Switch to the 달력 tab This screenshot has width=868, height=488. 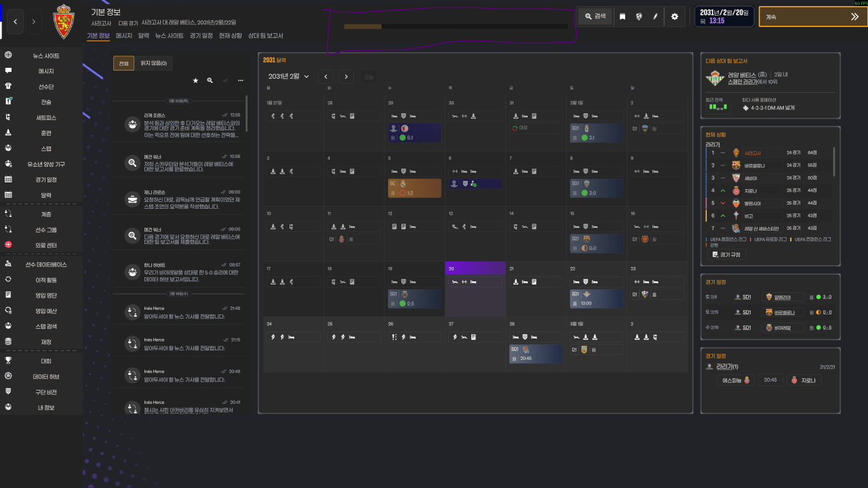pyautogui.click(x=144, y=35)
